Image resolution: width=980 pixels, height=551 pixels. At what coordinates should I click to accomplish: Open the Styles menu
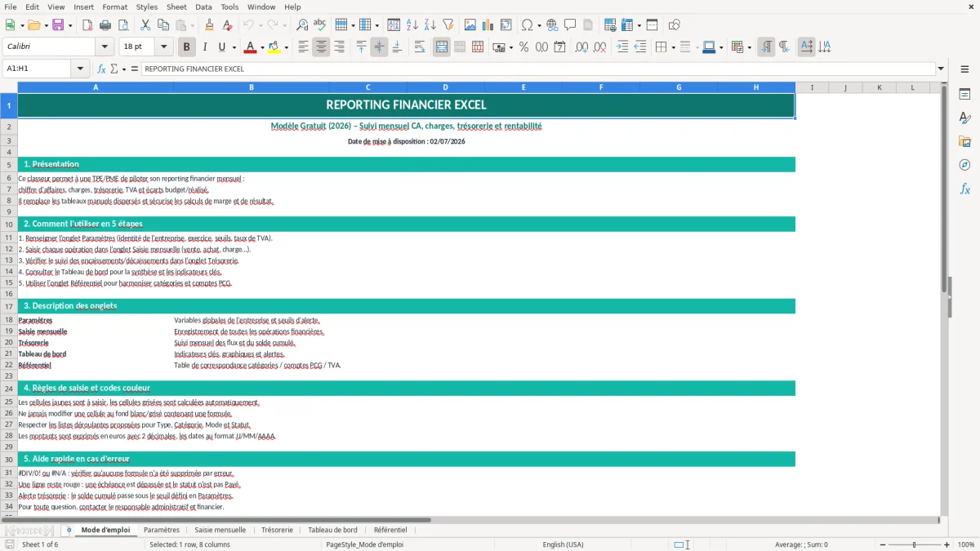click(x=147, y=7)
